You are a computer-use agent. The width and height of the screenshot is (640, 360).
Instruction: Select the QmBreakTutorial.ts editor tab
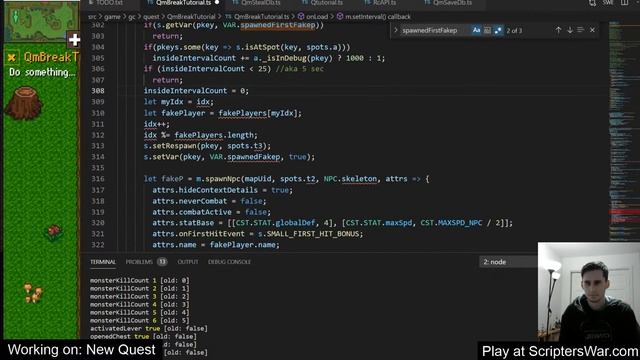point(183,3)
